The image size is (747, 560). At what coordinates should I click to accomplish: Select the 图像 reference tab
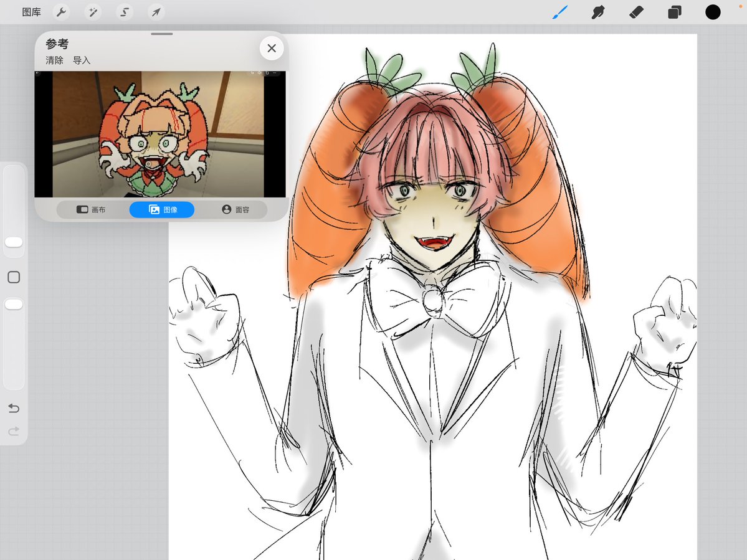click(162, 209)
